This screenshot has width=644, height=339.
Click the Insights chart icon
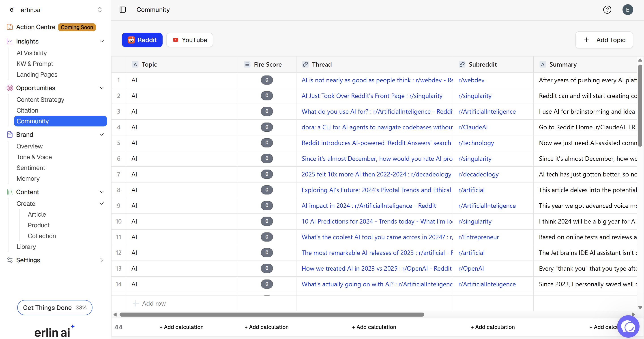coord(10,41)
